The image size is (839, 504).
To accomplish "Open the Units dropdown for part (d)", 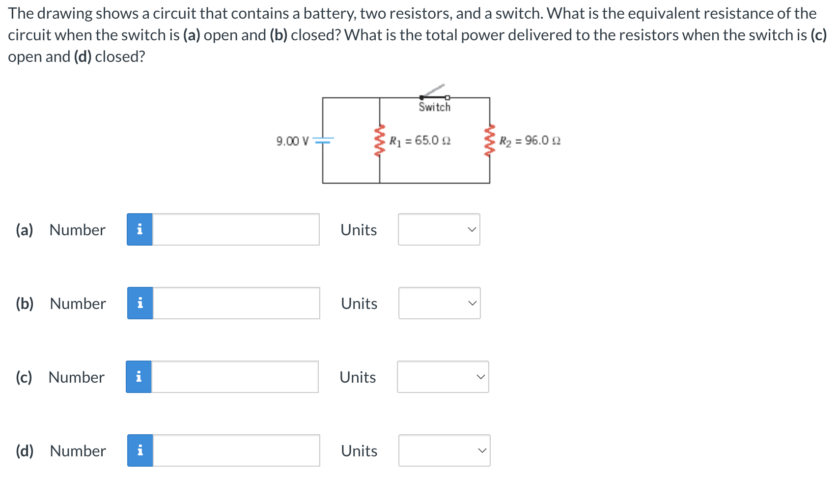I will [x=445, y=450].
